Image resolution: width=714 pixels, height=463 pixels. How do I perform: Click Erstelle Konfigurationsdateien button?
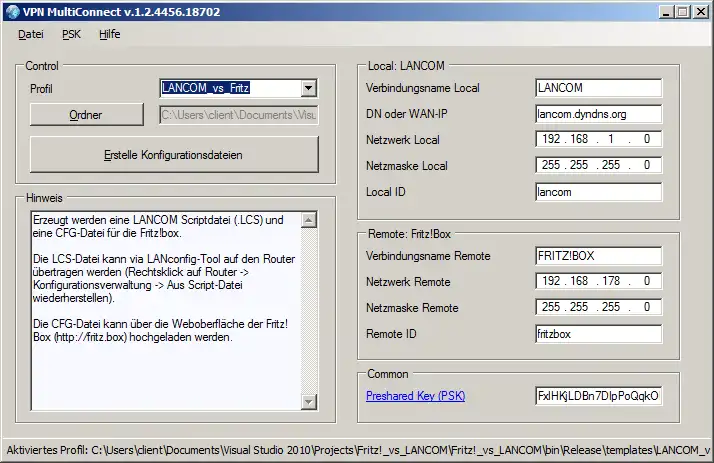174,155
